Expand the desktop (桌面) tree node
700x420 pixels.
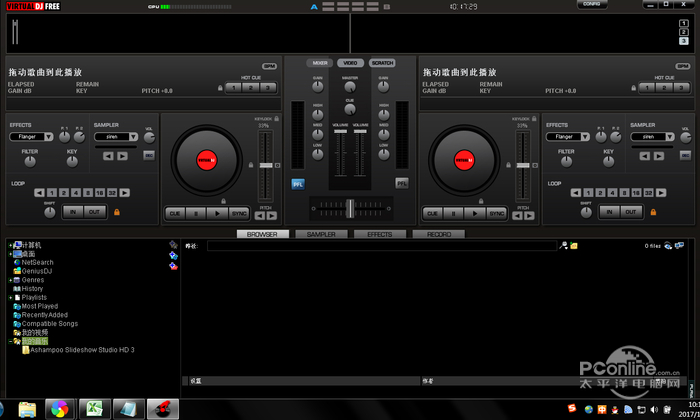point(10,254)
